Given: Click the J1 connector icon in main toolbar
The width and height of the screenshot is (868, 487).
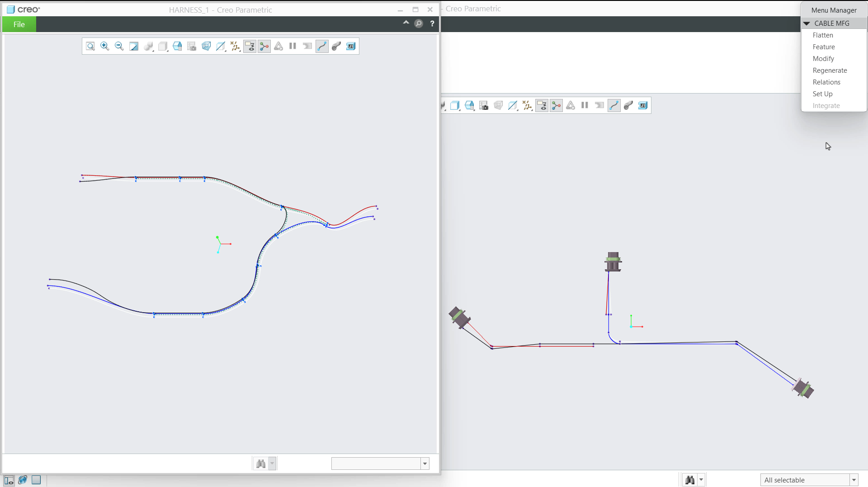Looking at the screenshot, I should 643,106.
